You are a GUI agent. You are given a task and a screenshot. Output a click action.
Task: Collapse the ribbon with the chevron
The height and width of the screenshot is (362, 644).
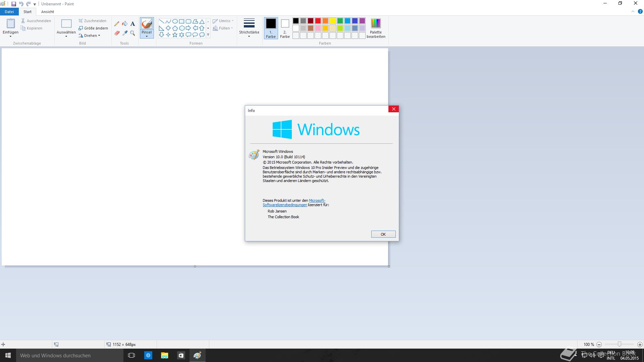click(x=633, y=11)
